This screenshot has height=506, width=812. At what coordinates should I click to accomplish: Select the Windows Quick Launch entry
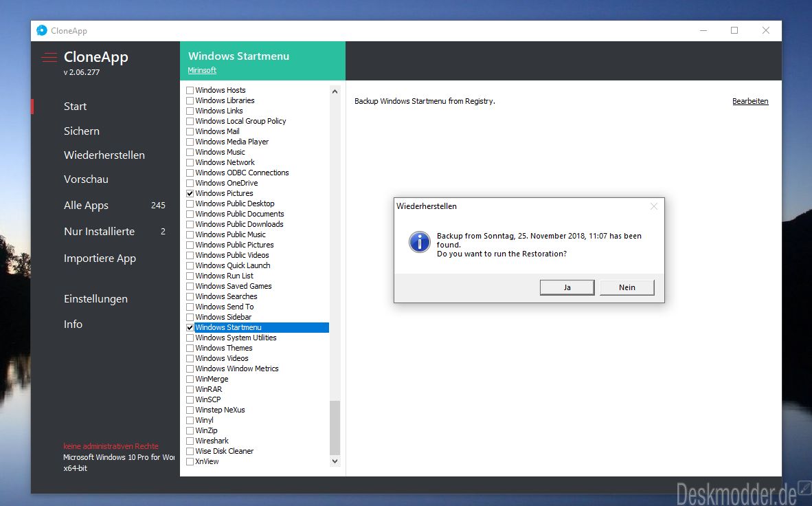coord(232,265)
